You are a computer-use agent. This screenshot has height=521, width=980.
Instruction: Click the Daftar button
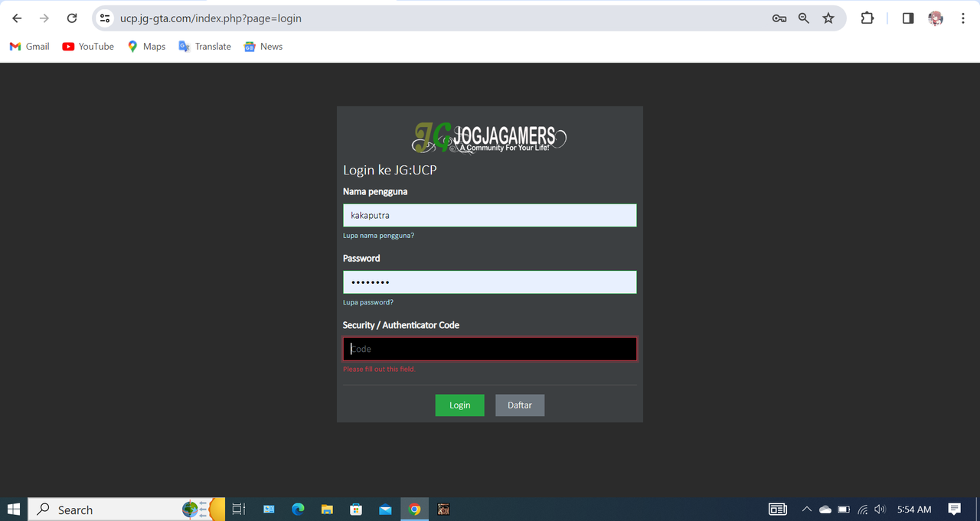pyautogui.click(x=520, y=405)
